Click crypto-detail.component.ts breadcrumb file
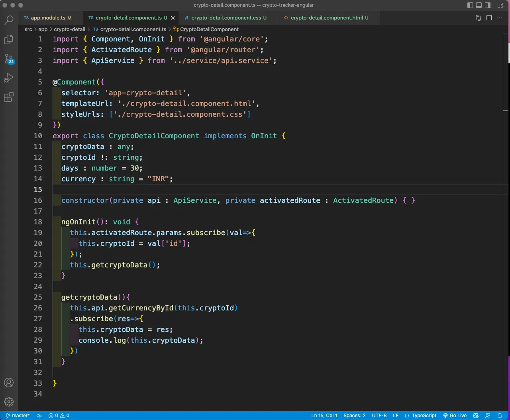The height and width of the screenshot is (420, 510). click(x=129, y=29)
